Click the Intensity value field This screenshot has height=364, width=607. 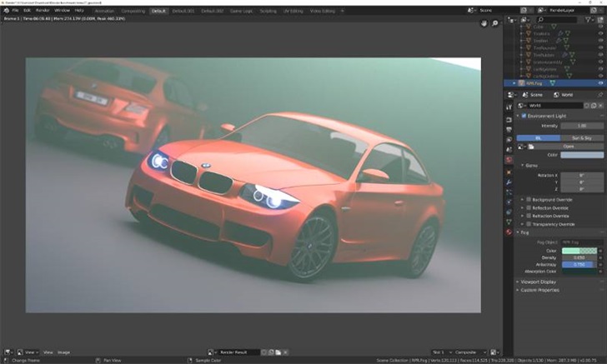580,126
